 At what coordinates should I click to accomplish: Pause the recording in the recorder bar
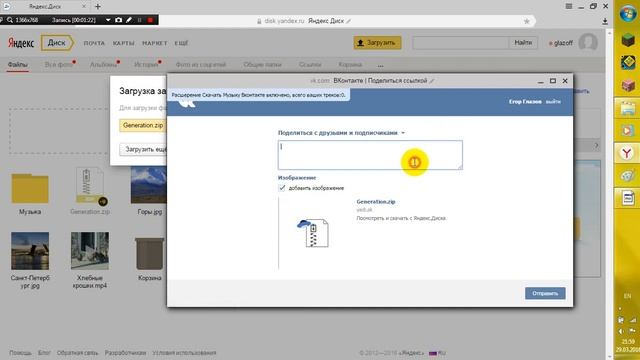click(x=140, y=20)
